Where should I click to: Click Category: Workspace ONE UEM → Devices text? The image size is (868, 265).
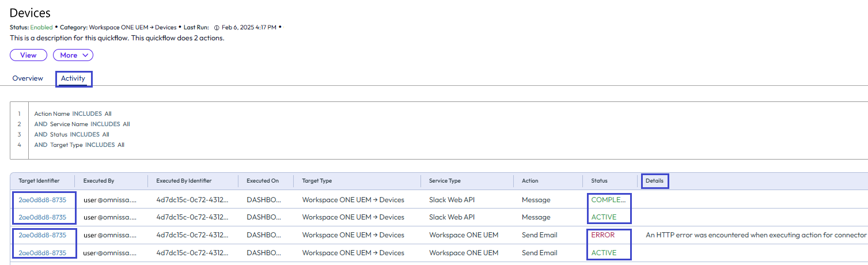pos(118,28)
